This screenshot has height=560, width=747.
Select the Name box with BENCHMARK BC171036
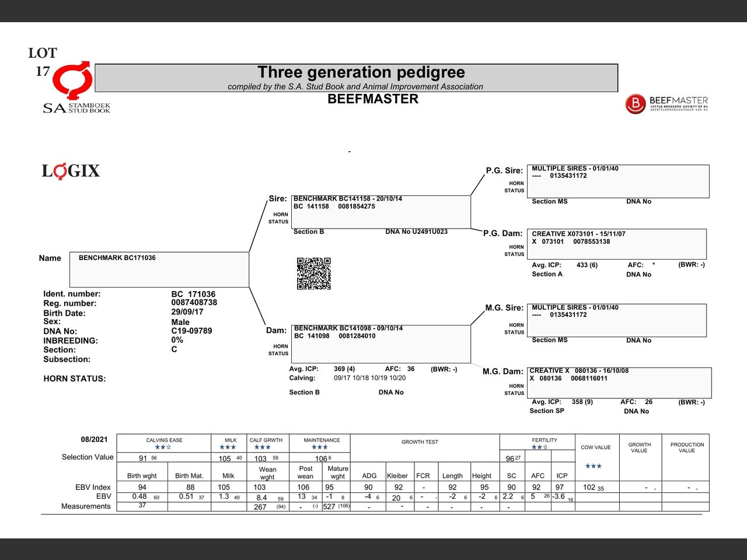click(x=159, y=269)
